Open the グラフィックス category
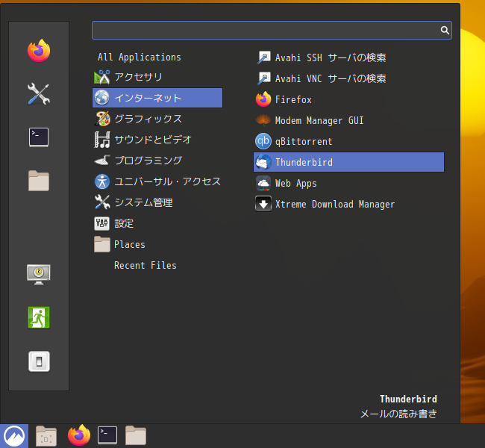 (157, 119)
